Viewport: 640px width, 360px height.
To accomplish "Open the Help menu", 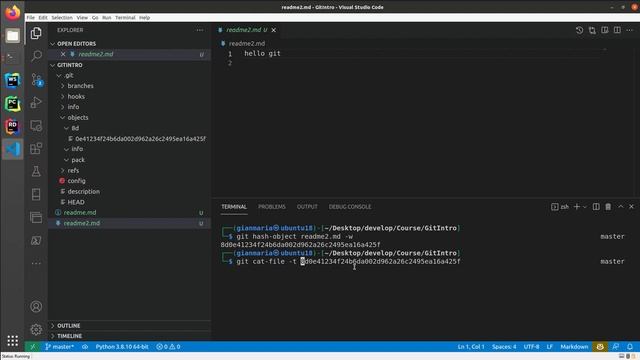I will pos(144,18).
